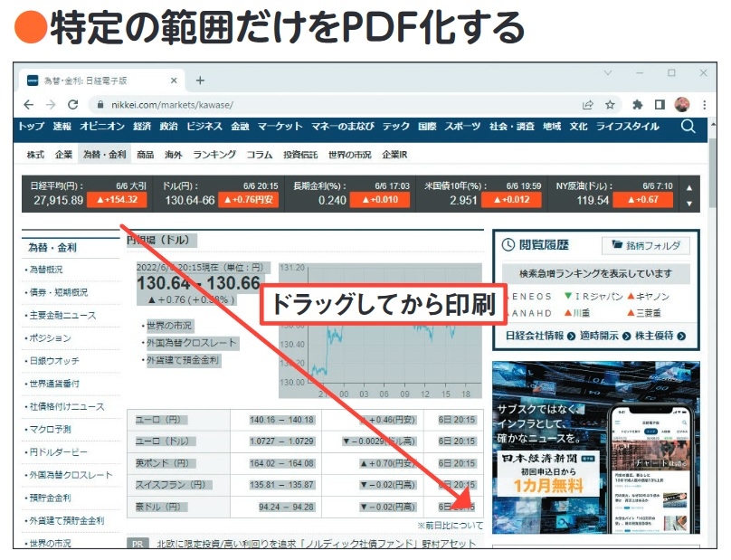The height and width of the screenshot is (560, 731).
Task: Open the マネーのまなび navigation item
Action: (x=343, y=127)
